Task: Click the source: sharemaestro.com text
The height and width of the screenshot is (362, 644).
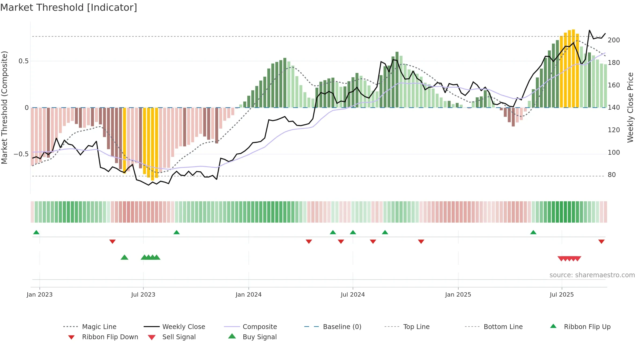Action: tap(592, 275)
